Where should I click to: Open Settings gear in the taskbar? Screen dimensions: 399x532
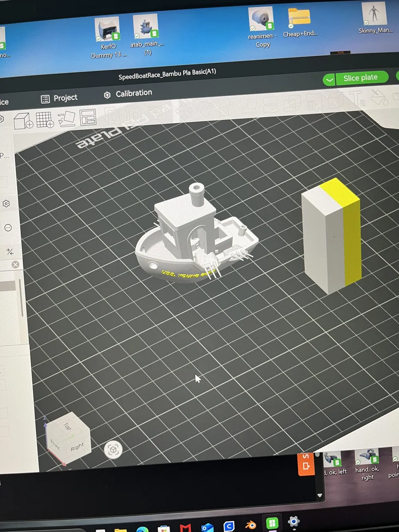(294, 522)
